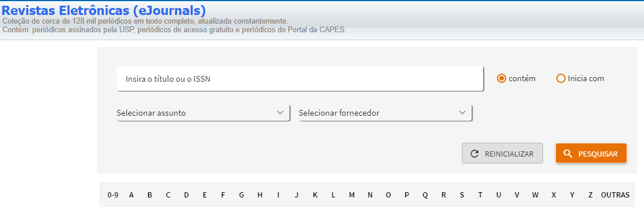Viewport: 644px width, 217px height.
Task: Browse journals under the letter Z
Action: point(590,195)
